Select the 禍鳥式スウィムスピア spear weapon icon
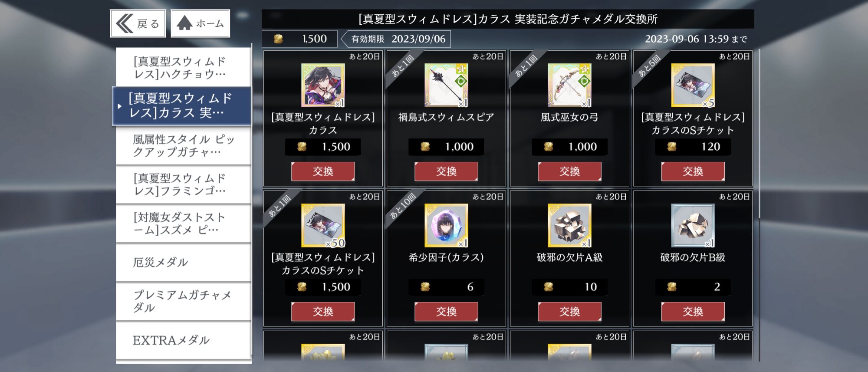868x372 pixels. click(446, 86)
